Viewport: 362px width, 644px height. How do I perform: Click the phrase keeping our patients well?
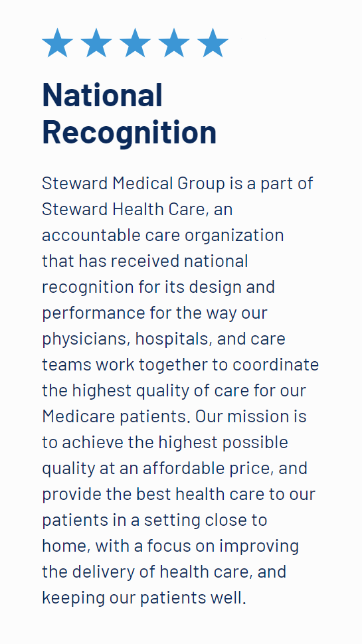[144, 598]
